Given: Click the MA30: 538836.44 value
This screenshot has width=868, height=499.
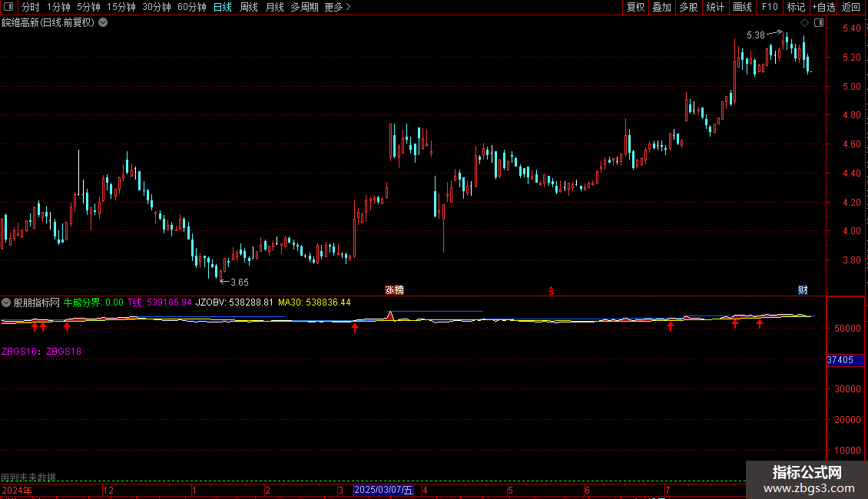Looking at the screenshot, I should (314, 302).
